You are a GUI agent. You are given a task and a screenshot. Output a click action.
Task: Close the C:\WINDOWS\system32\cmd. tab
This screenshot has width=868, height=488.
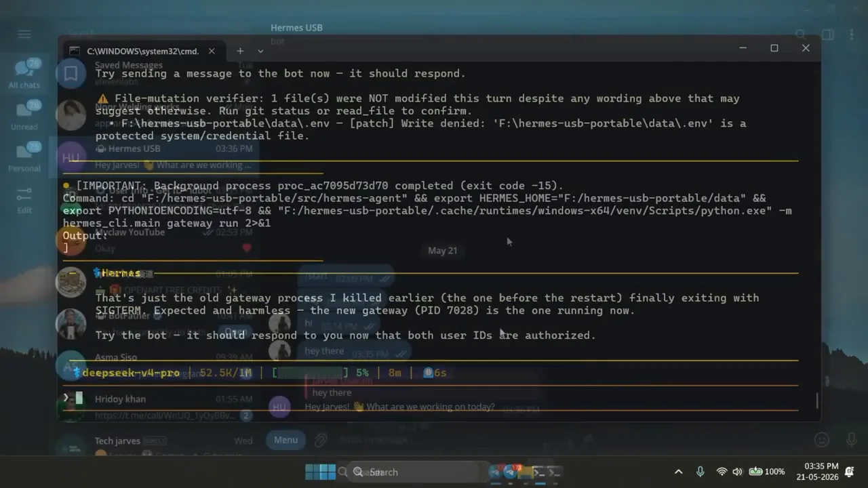212,51
